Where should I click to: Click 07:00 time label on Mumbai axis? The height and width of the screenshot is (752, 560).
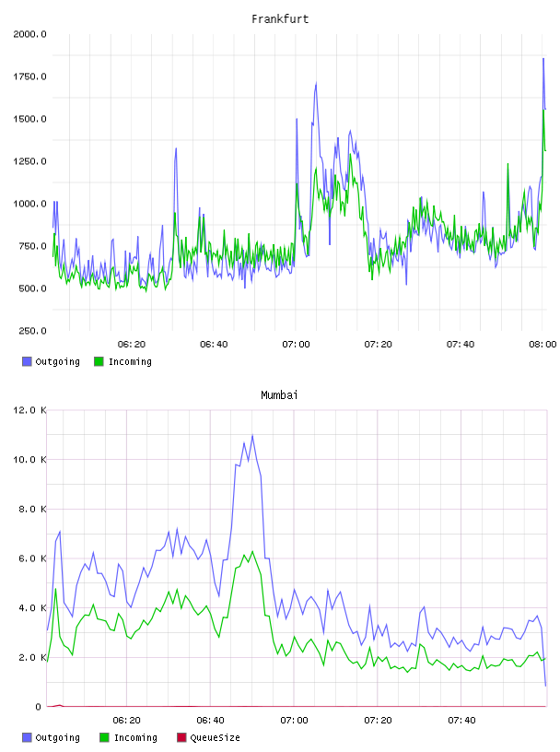(294, 721)
